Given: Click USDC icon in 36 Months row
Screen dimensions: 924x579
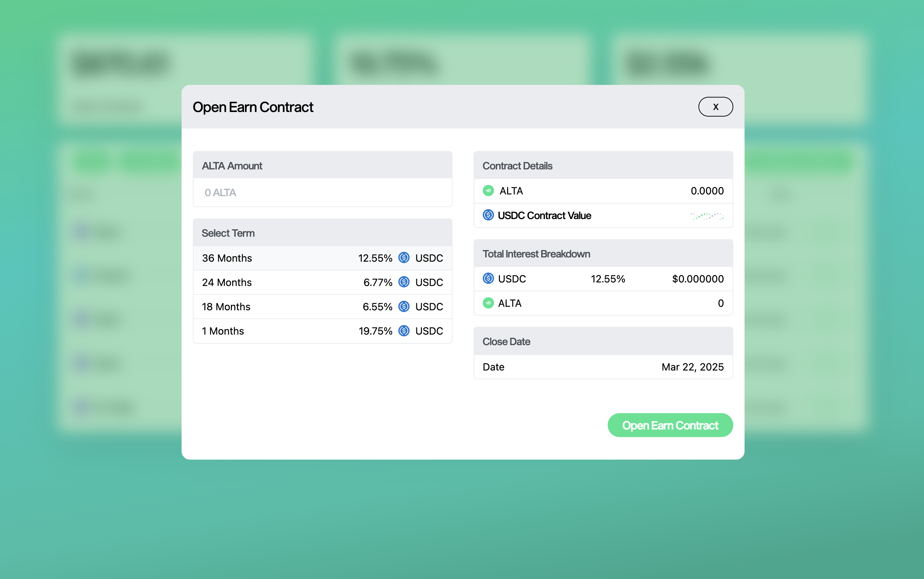Looking at the screenshot, I should (404, 258).
